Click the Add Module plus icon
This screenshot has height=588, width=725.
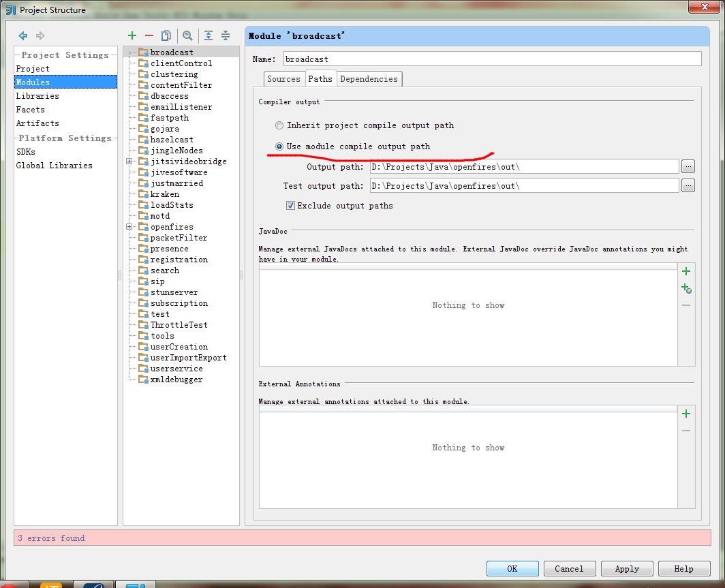tap(132, 35)
